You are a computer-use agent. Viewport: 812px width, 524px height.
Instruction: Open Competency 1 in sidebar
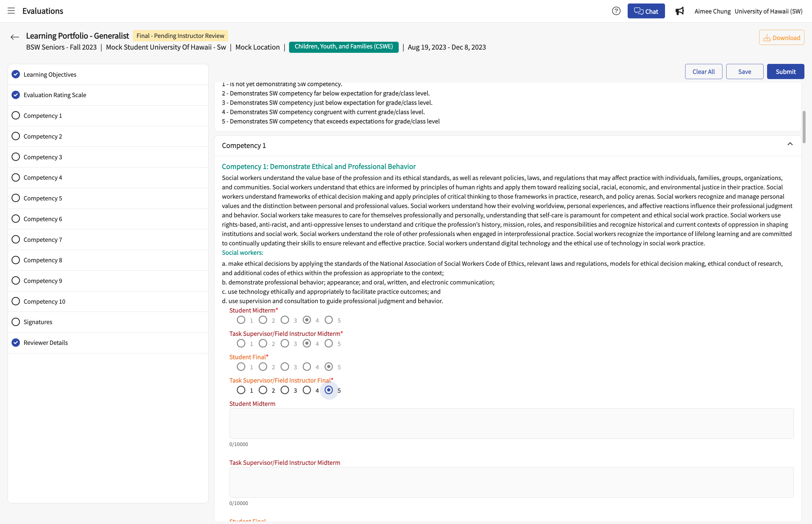point(108,116)
